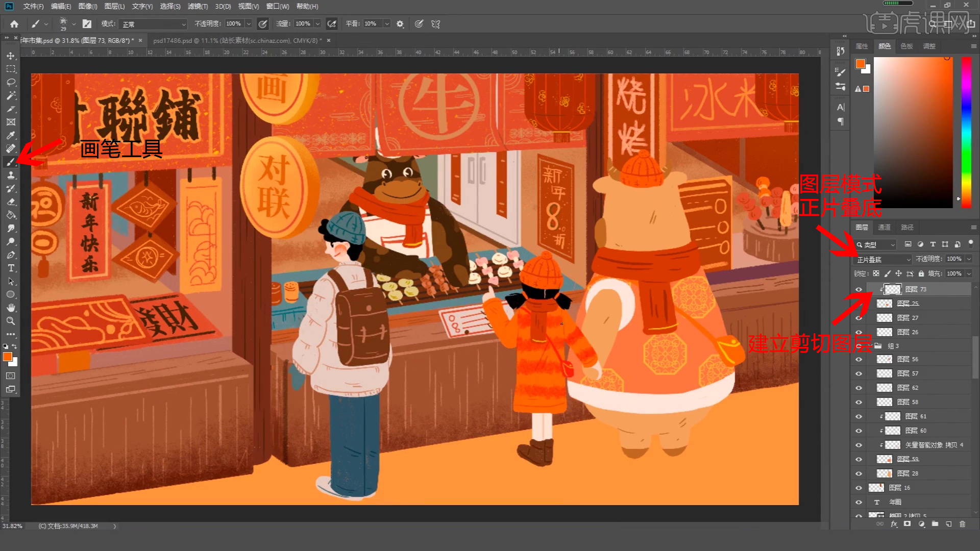Screen dimensions: 980x551
Task: Click the orange foreground color swatch
Action: coord(7,357)
